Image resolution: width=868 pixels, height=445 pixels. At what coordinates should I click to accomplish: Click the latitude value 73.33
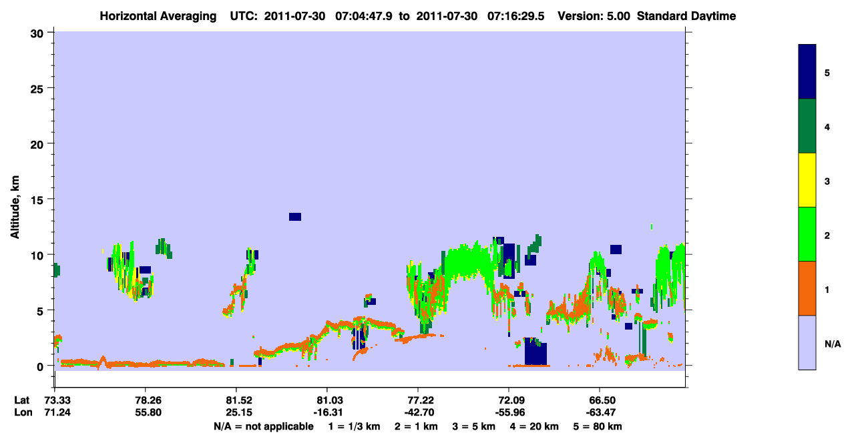(x=57, y=400)
